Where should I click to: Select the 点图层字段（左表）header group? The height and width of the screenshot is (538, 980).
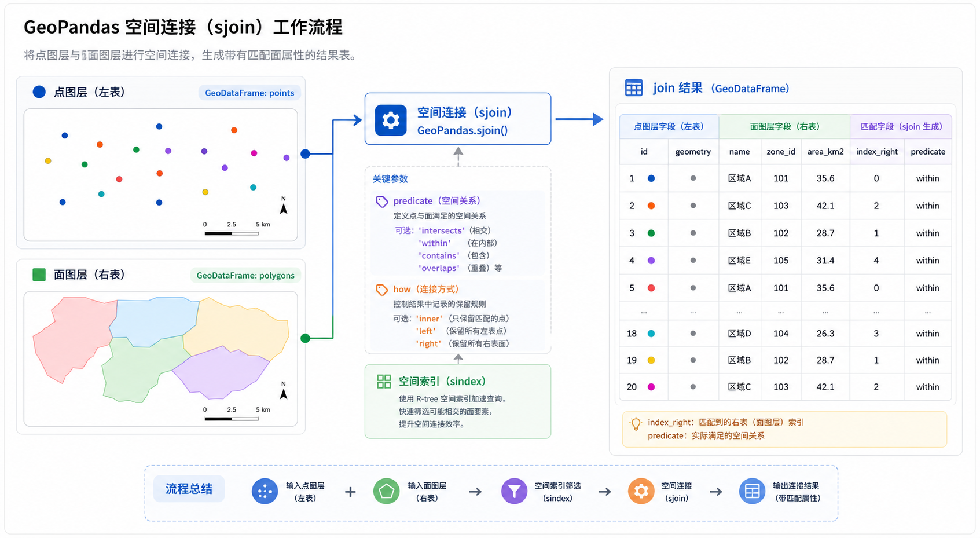pos(669,126)
